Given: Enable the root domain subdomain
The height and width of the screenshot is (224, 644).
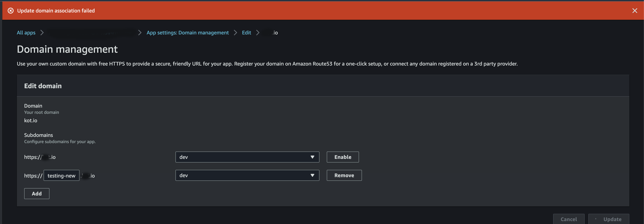Looking at the screenshot, I should [343, 157].
